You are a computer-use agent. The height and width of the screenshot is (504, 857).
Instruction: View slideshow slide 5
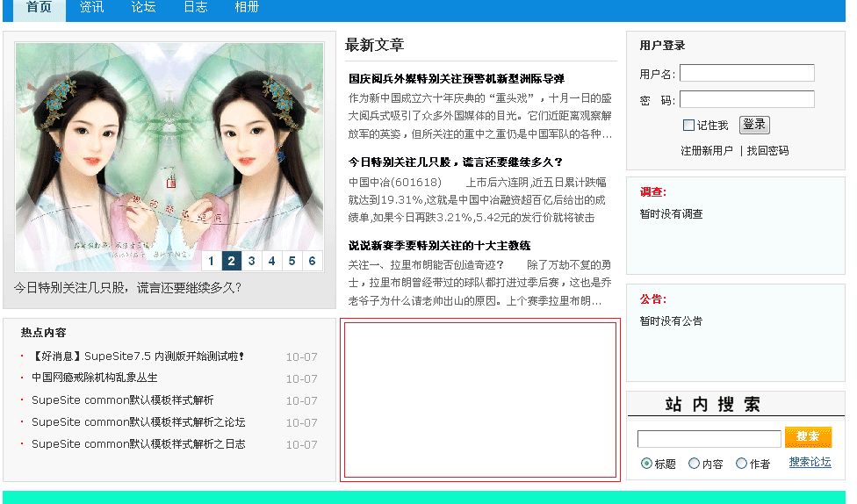[292, 261]
